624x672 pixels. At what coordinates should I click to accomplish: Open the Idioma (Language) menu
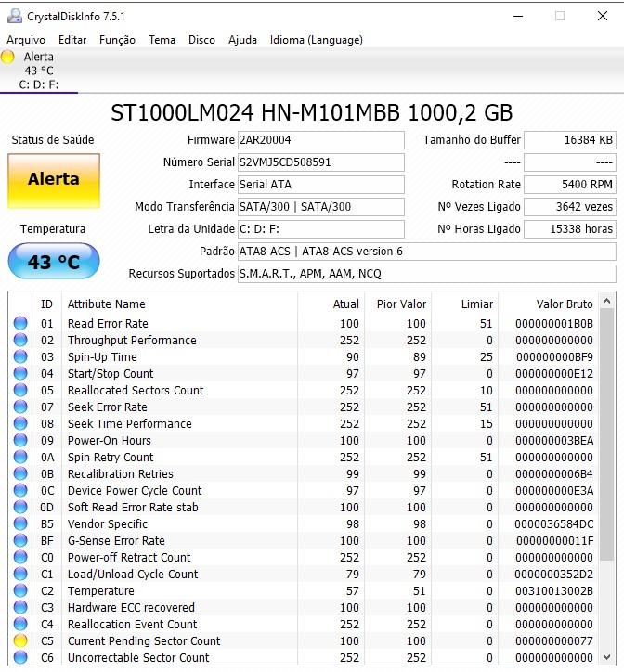[x=316, y=40]
